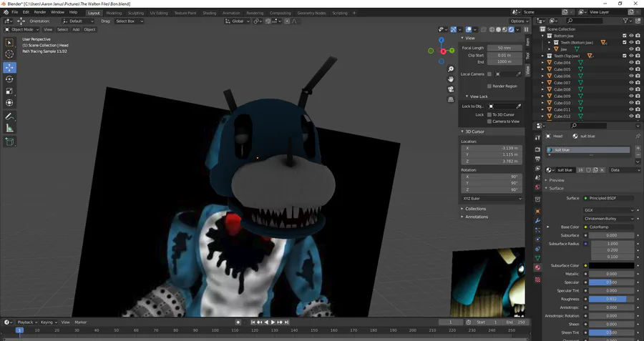Unlink the suit blue material with the X button
The width and height of the screenshot is (644, 341).
point(602,170)
